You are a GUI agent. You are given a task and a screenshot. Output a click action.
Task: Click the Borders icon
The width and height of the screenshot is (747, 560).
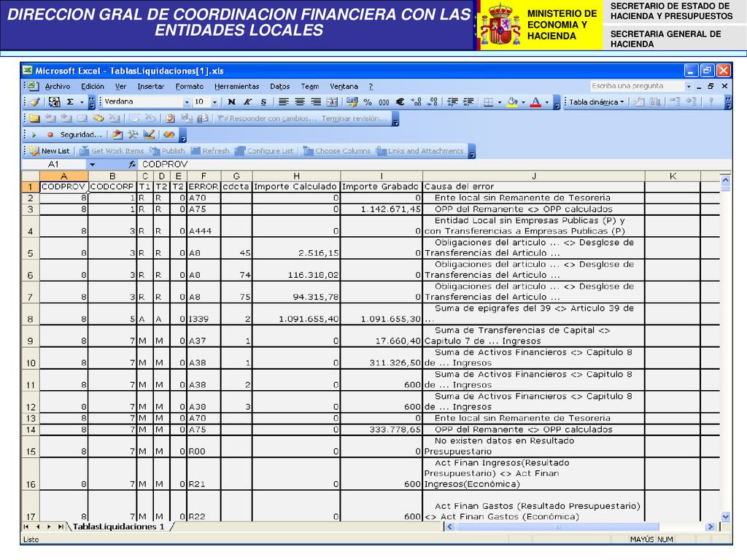[488, 102]
